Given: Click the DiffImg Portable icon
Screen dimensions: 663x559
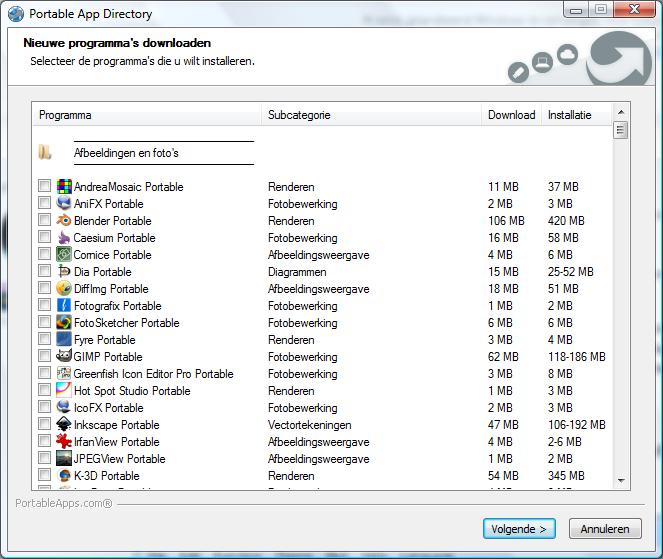Looking at the screenshot, I should 64,288.
